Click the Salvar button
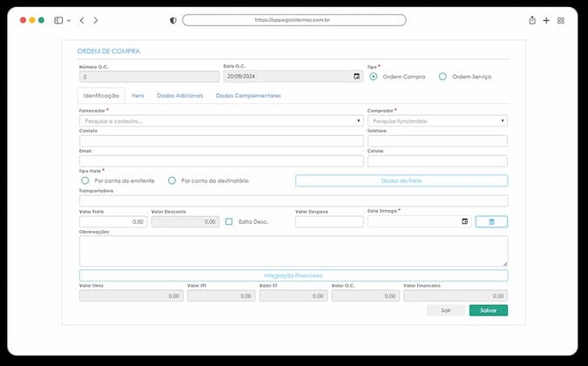 [x=488, y=310]
